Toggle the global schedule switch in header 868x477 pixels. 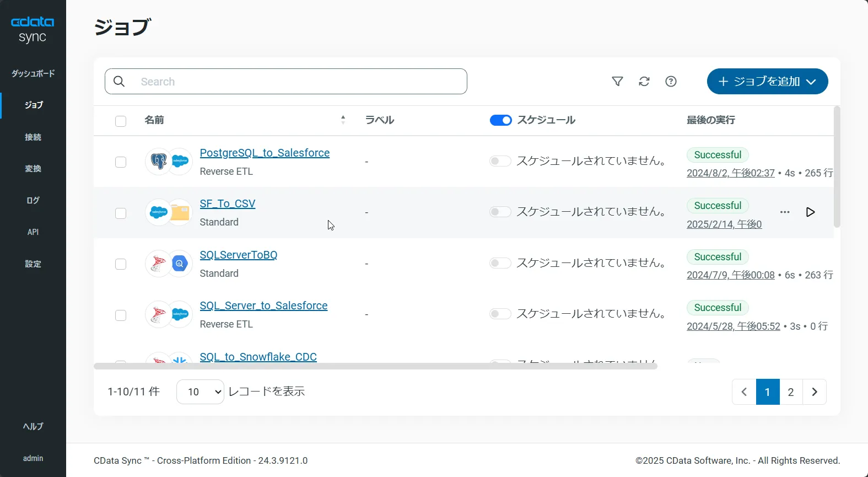tap(500, 120)
